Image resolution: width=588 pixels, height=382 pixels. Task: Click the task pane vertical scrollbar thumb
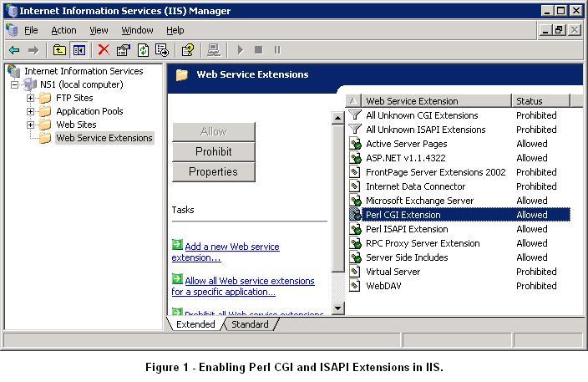pos(338,198)
